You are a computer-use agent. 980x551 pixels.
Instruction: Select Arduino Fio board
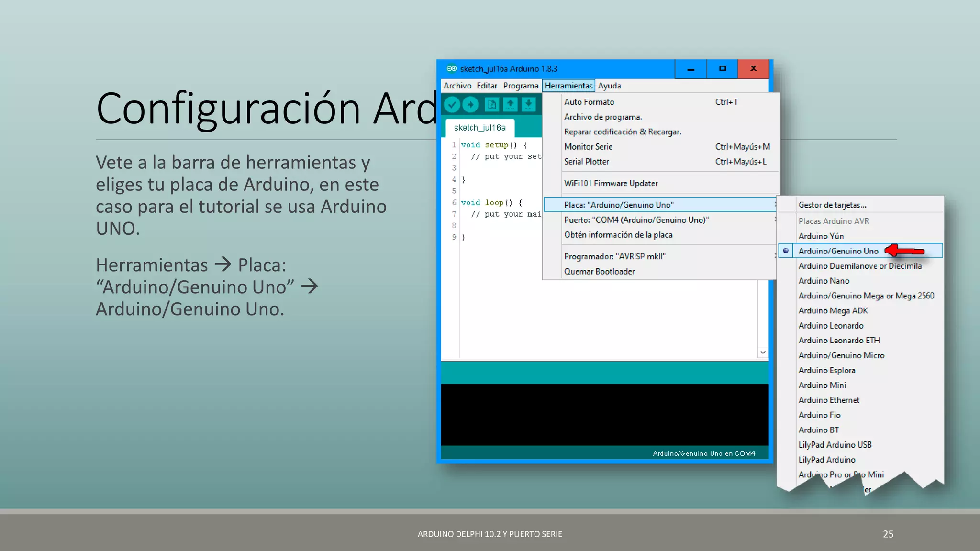pos(860,415)
